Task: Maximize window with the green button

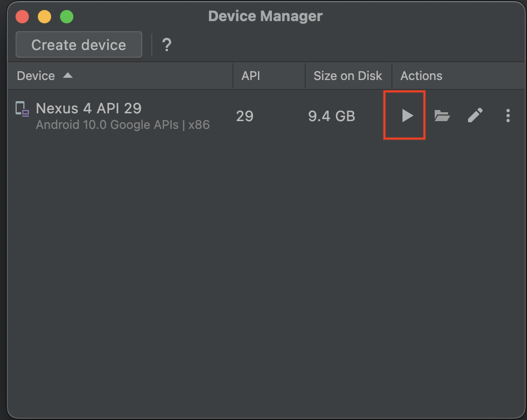Action: tap(67, 17)
